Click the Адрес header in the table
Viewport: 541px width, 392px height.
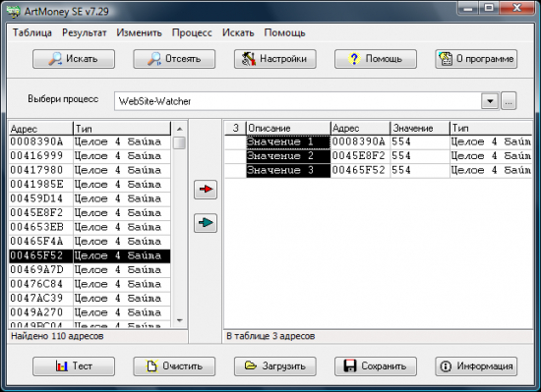pyautogui.click(x=360, y=128)
